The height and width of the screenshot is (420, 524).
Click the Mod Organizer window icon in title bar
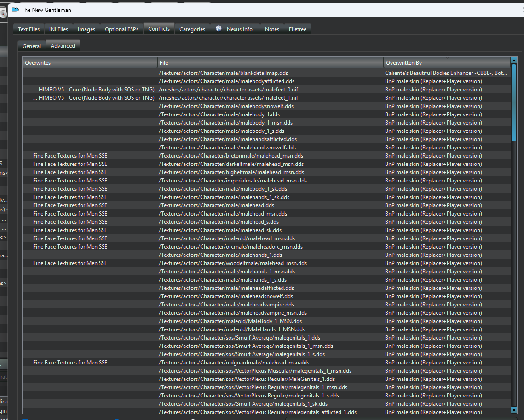[15, 10]
